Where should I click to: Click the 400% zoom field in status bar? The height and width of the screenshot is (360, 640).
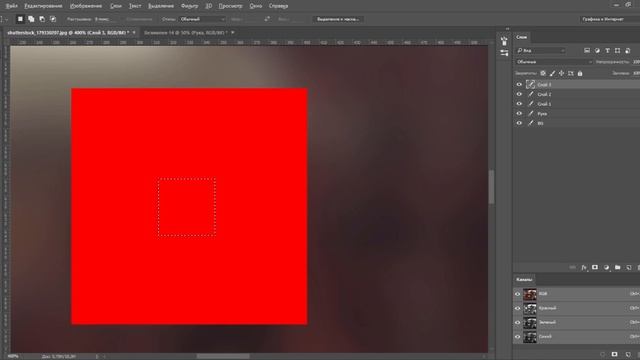[x=13, y=356]
